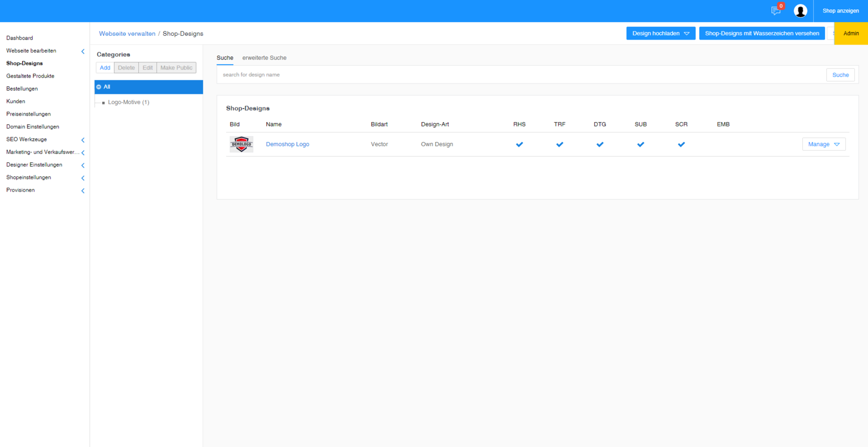Viewport: 868px width, 447px height.
Task: Toggle SCR checkmark for Demoshop Logo
Action: click(x=681, y=144)
